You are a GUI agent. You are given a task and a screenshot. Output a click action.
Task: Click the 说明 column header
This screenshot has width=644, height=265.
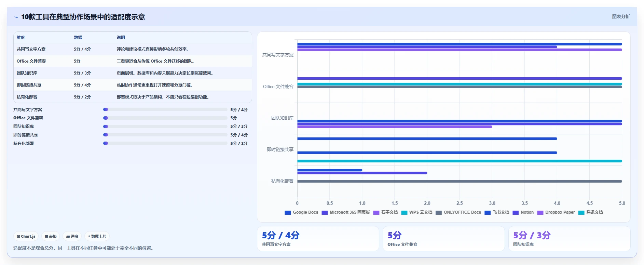[x=121, y=38]
